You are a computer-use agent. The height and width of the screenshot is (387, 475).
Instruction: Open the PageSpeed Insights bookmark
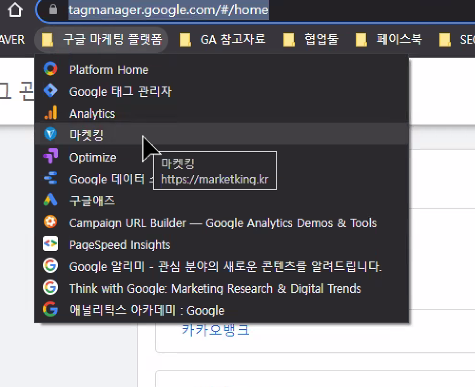221,245
